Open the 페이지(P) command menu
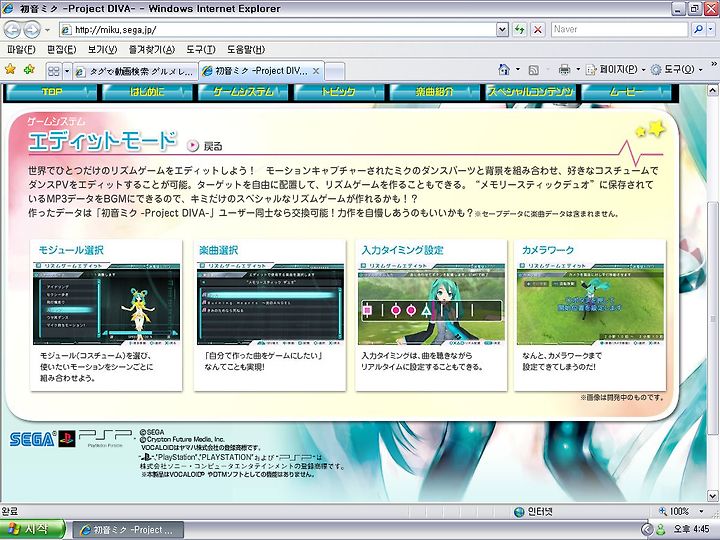The width and height of the screenshot is (720, 540). [x=616, y=69]
